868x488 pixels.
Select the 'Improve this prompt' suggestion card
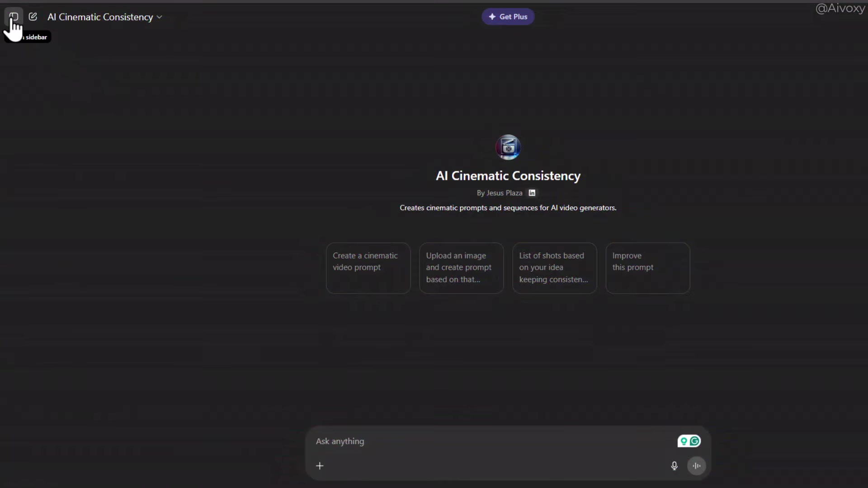(647, 268)
